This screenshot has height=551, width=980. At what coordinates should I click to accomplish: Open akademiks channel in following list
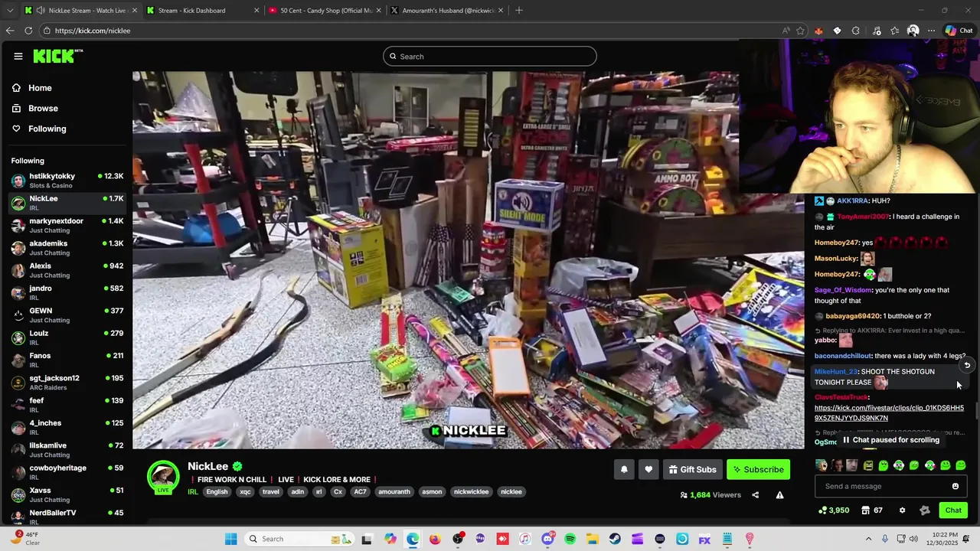tap(67, 248)
